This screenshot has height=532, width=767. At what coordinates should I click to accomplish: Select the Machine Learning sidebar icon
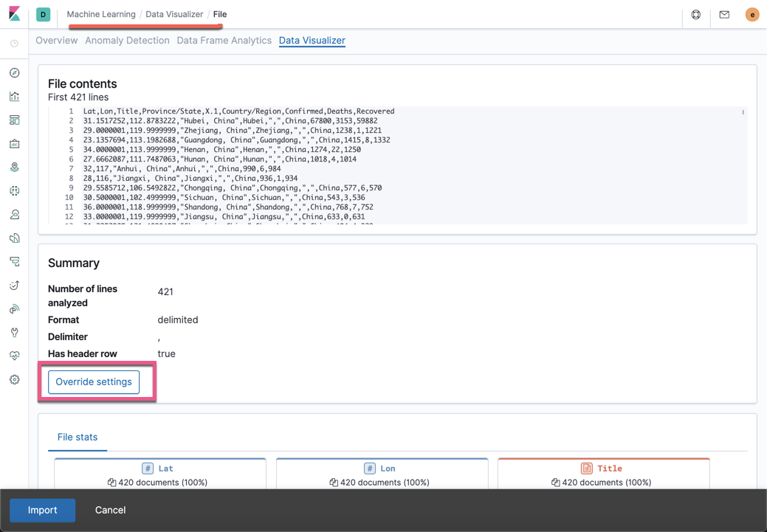14,190
